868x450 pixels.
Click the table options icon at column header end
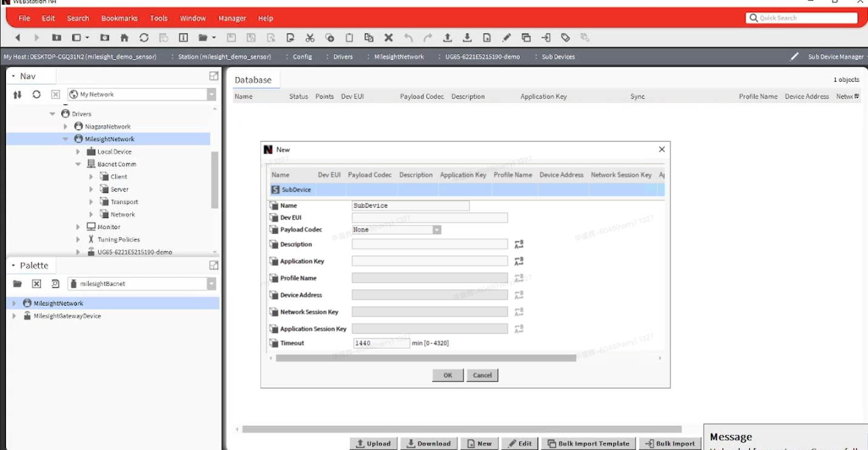856,96
